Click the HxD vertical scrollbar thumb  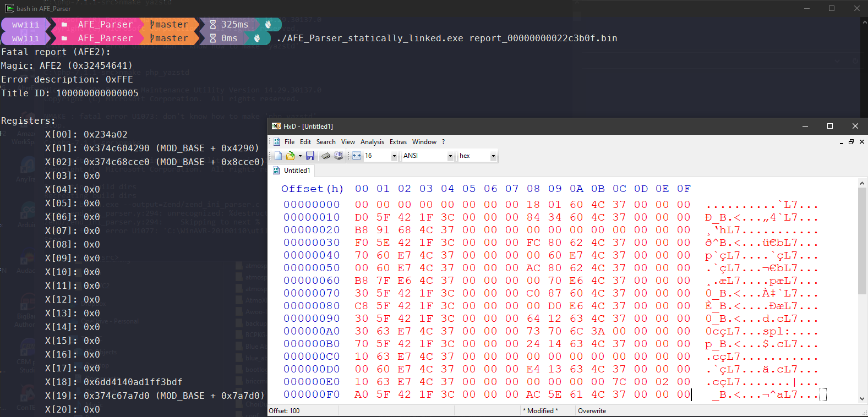[862, 241]
